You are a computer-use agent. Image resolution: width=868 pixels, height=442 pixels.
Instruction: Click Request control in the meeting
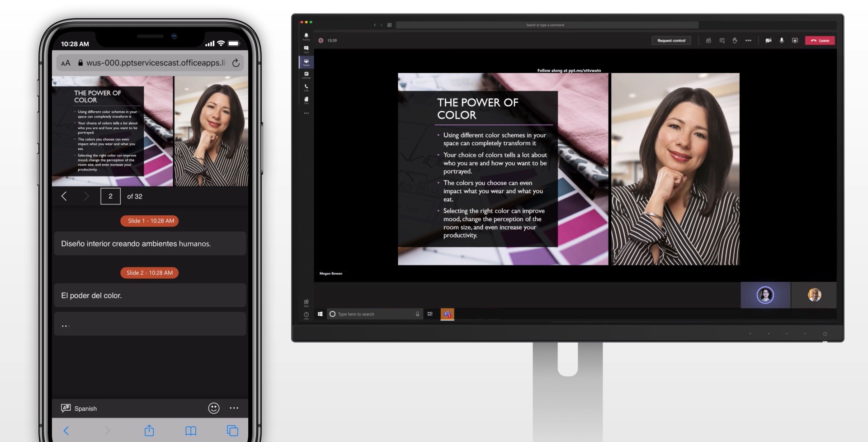pyautogui.click(x=672, y=40)
